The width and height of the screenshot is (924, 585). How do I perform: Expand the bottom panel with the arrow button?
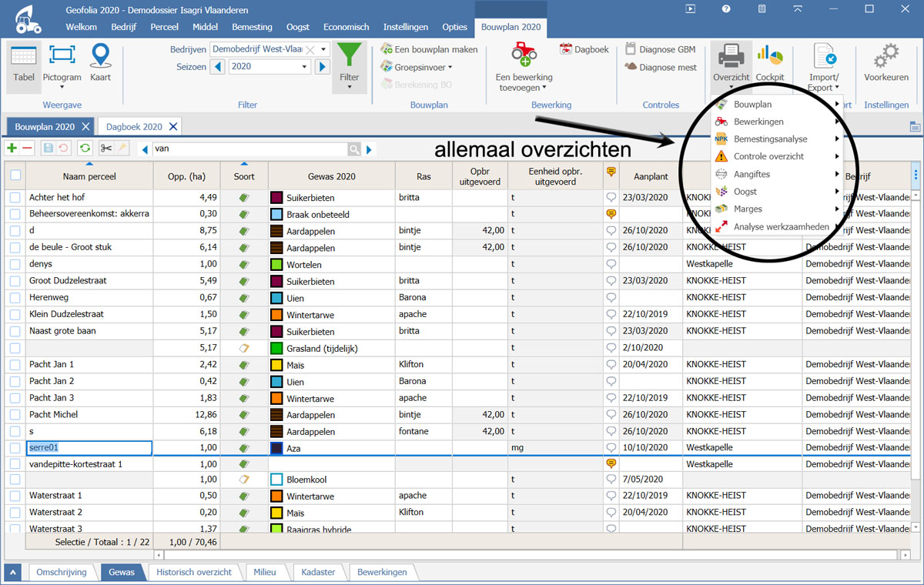click(13, 572)
